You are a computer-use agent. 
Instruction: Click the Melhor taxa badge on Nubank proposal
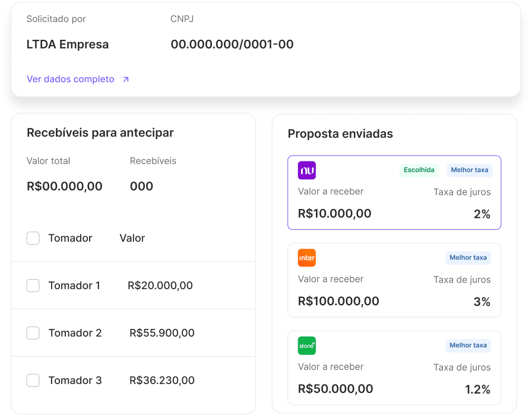pos(470,170)
